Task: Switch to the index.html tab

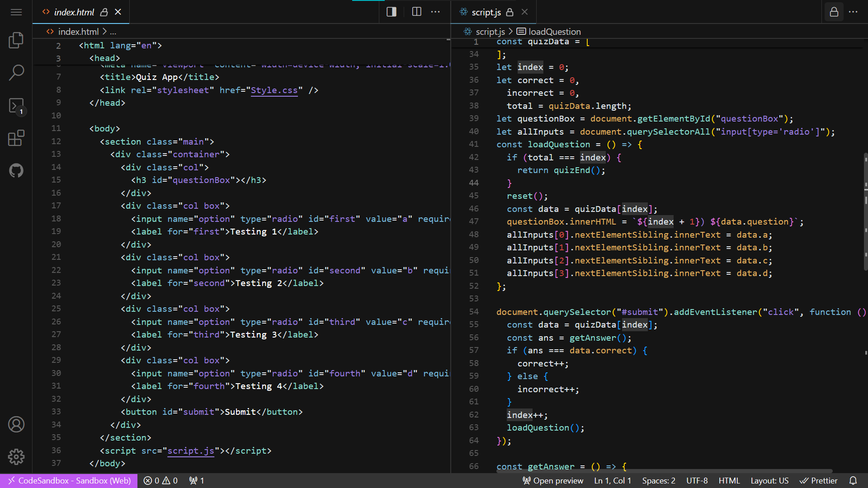Action: pyautogui.click(x=74, y=12)
